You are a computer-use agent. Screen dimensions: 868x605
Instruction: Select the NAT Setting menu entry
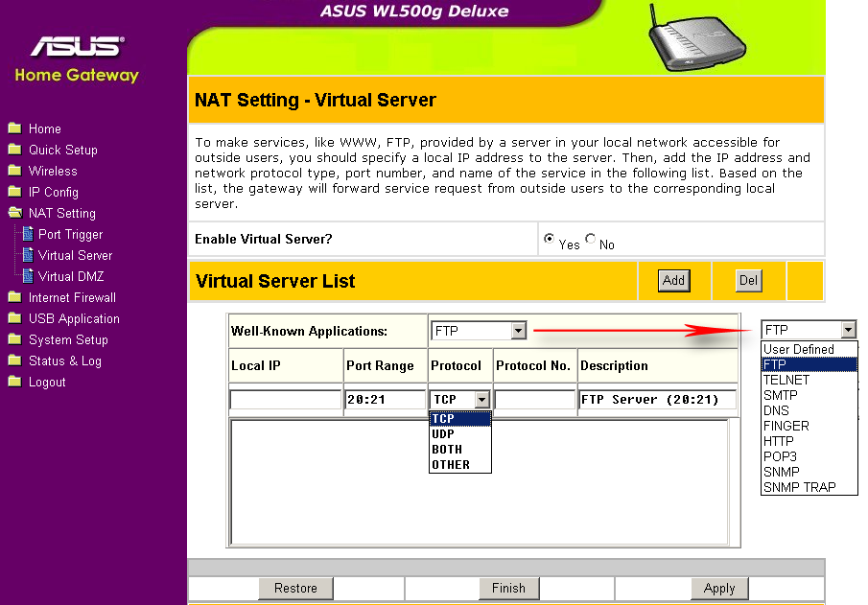tap(62, 213)
